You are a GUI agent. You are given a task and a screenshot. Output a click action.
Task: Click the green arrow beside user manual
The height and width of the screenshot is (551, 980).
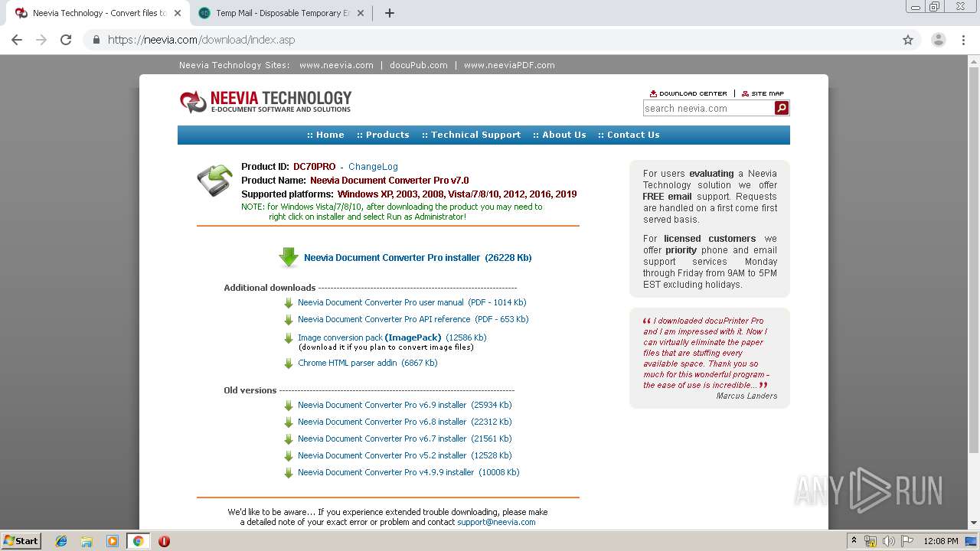(x=289, y=303)
